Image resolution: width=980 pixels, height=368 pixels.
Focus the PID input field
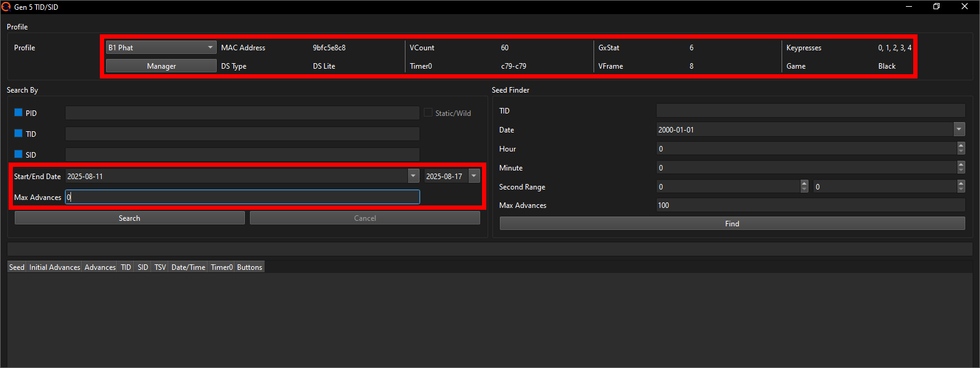click(243, 113)
